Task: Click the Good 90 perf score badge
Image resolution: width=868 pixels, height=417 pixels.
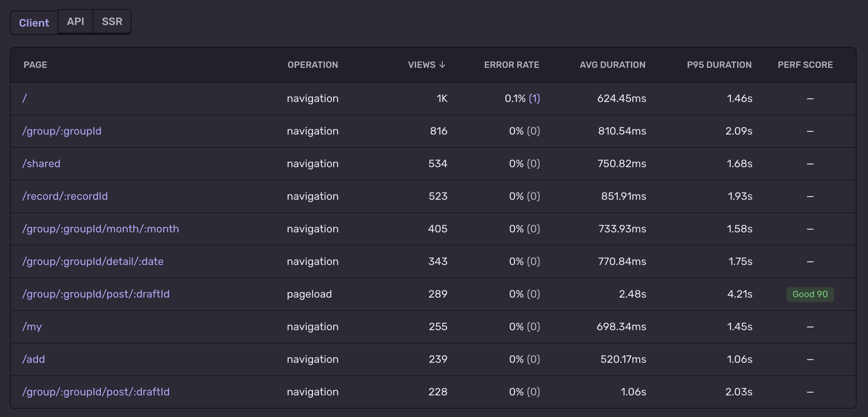Action: pyautogui.click(x=810, y=294)
